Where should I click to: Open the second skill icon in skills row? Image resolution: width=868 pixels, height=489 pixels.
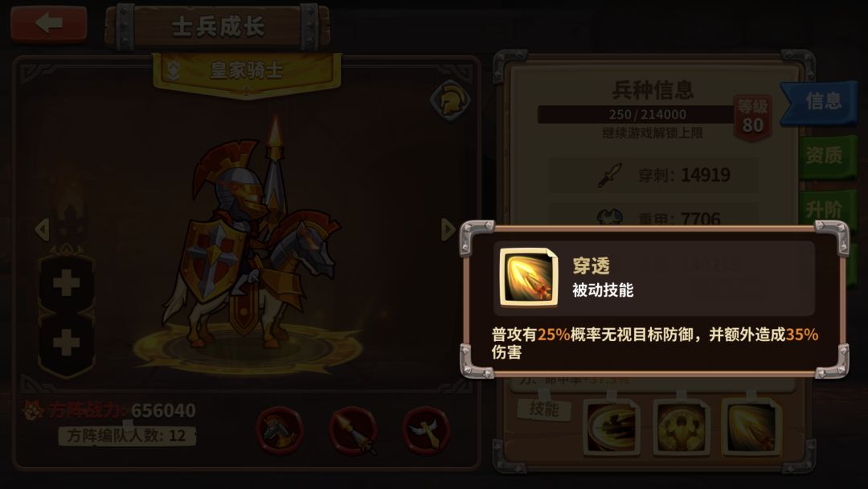point(681,427)
